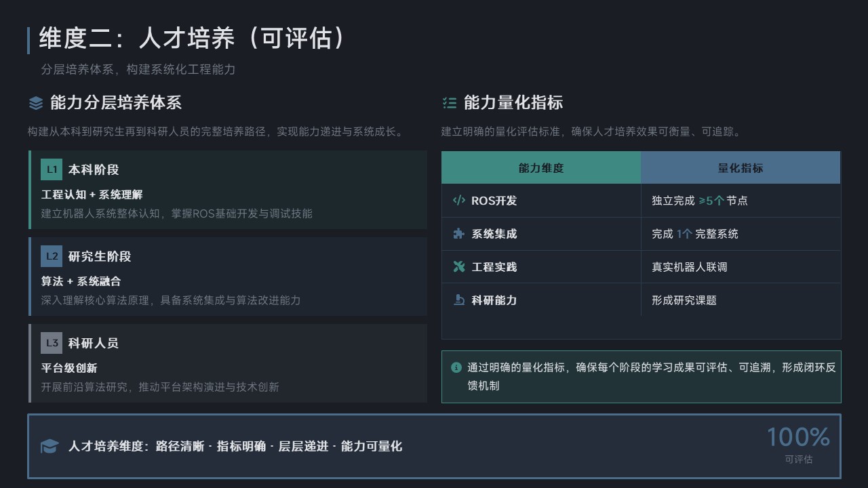Click the graduation cap icon in the bottom banner
Viewport: 868px width, 488px height.
pos(50,446)
